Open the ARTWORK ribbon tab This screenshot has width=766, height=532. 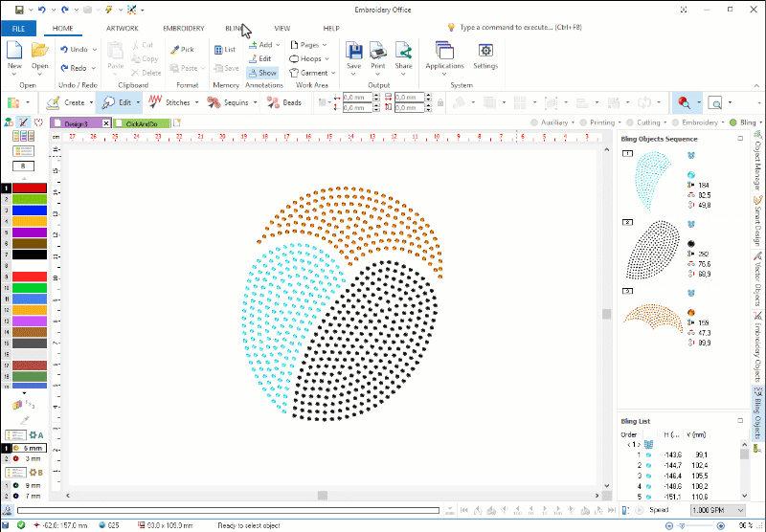point(122,29)
